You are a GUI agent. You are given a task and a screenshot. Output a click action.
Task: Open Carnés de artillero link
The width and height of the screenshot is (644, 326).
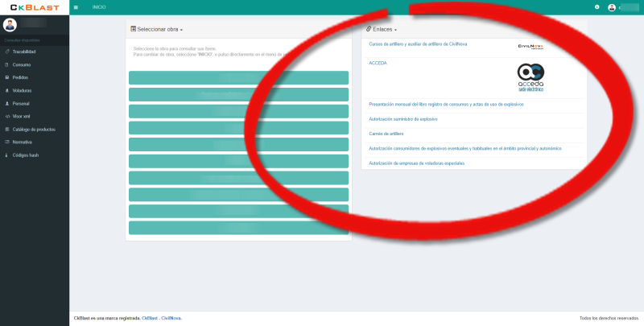point(386,133)
